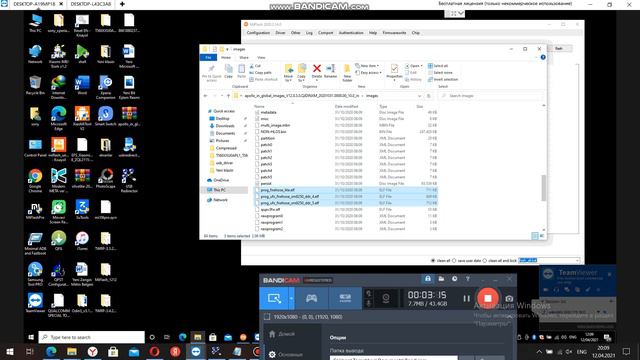640x360 pixels.
Task: Switch to Explorer Home tab
Action: [x=226, y=58]
